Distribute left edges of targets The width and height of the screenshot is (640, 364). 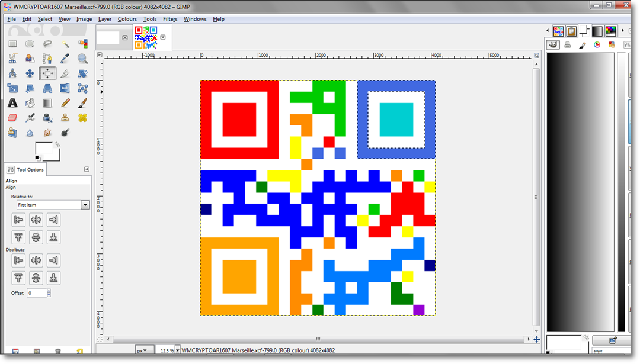18,260
